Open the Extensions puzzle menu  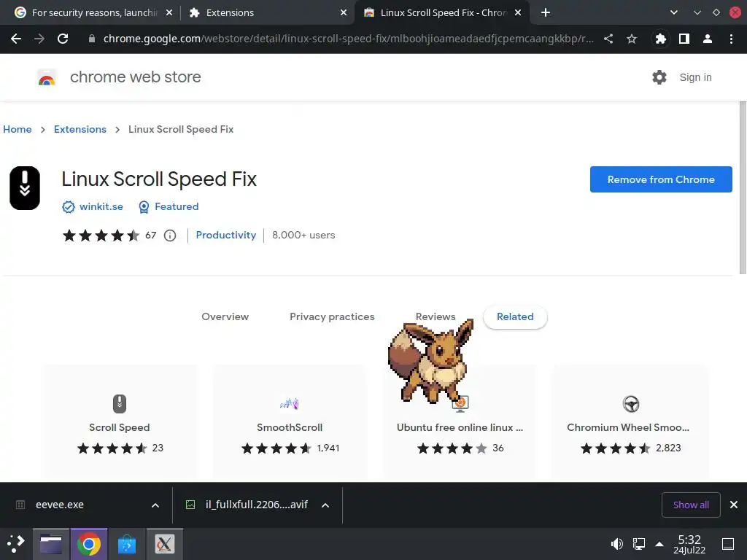pyautogui.click(x=660, y=39)
